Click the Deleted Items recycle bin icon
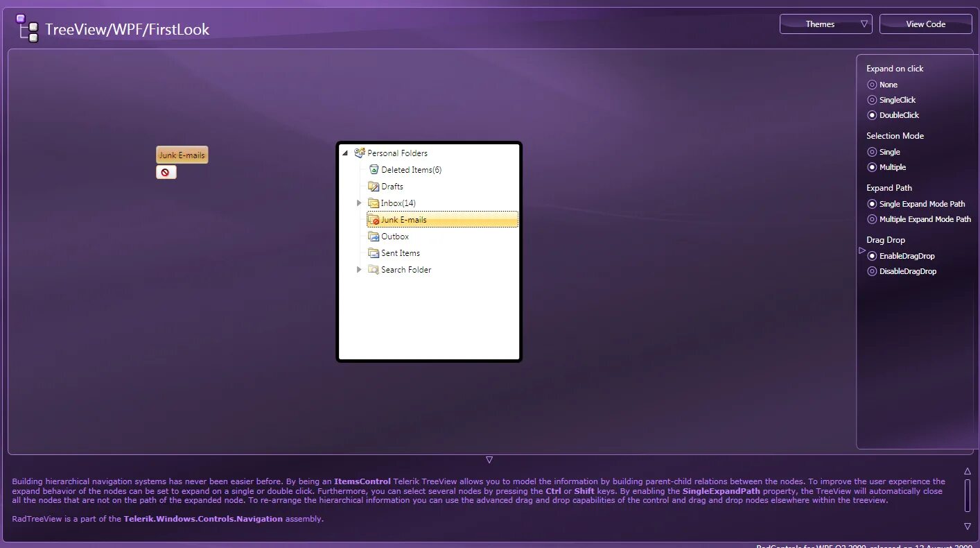Image resolution: width=980 pixels, height=548 pixels. [374, 169]
